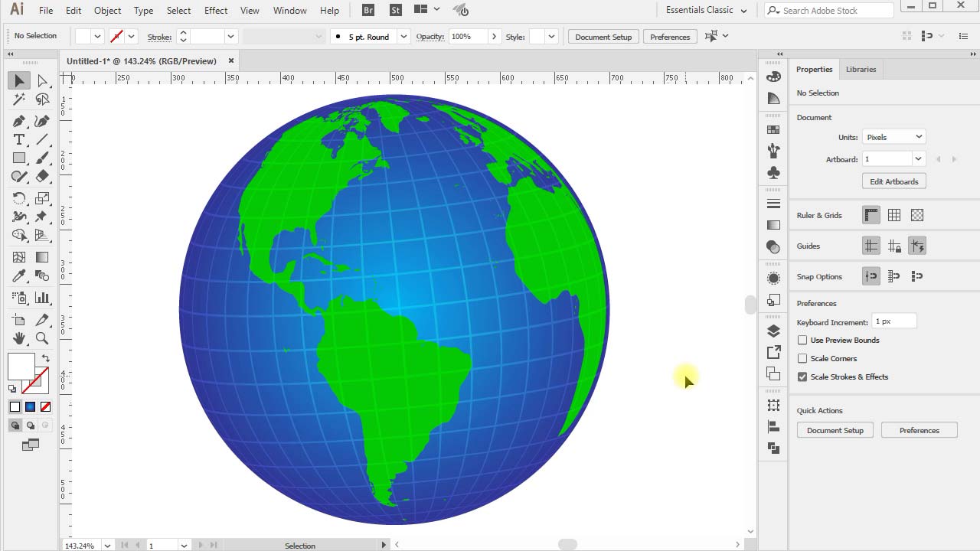Screen dimensions: 980x551
Task: Open the Gradient panel from the sidebar
Action: tap(773, 223)
